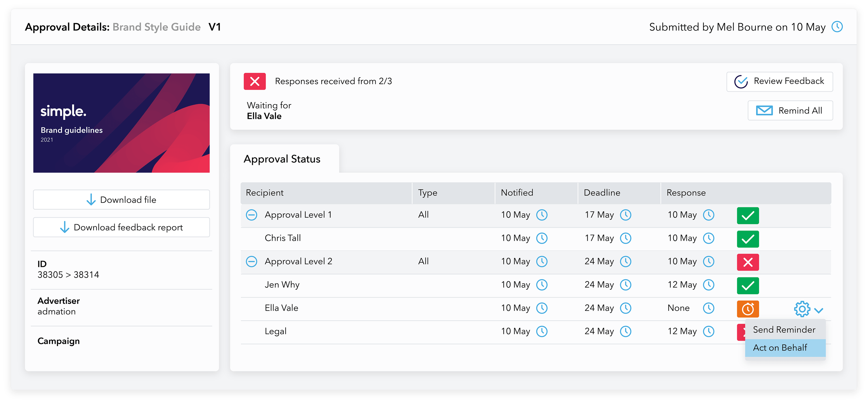Click the green checkmark in the Chris Tall row
This screenshot has height=403, width=868.
point(748,239)
